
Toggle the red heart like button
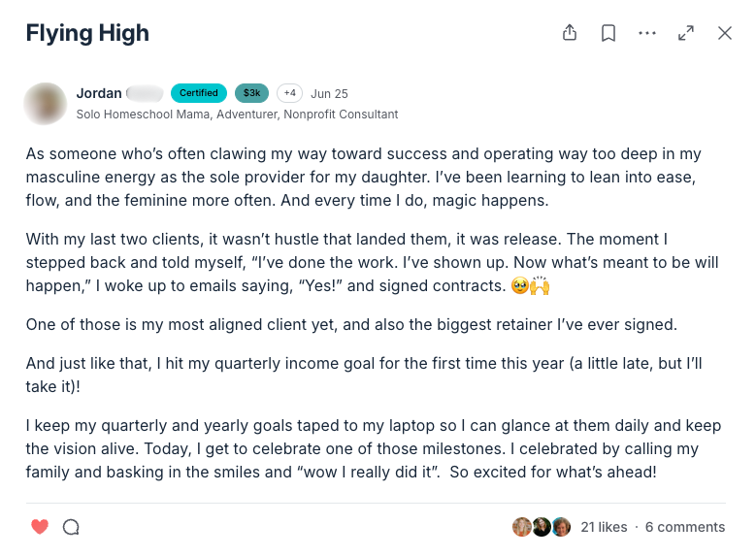40,527
